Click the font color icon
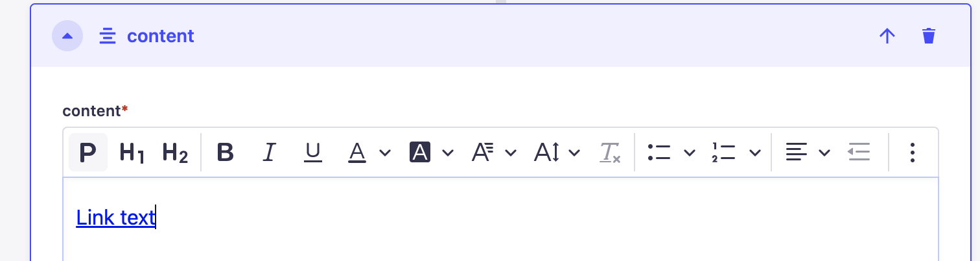 (357, 153)
